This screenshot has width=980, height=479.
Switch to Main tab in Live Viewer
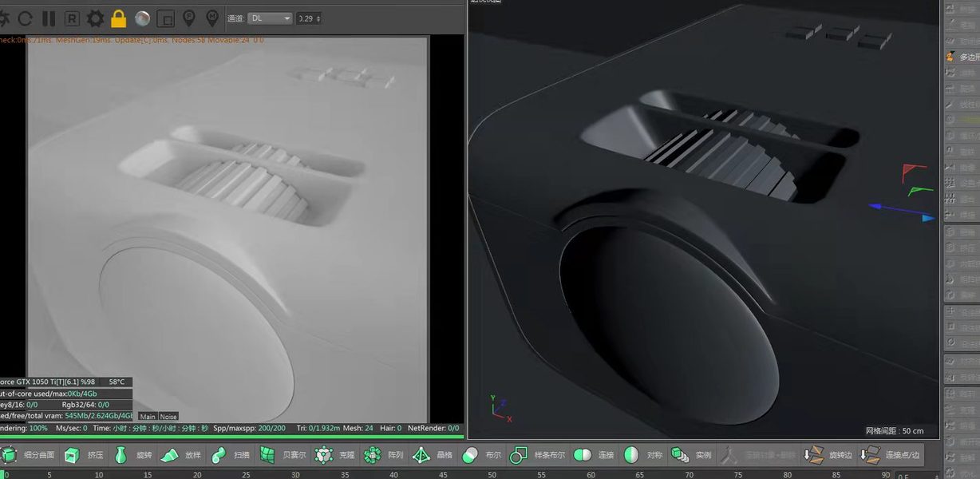(x=148, y=416)
